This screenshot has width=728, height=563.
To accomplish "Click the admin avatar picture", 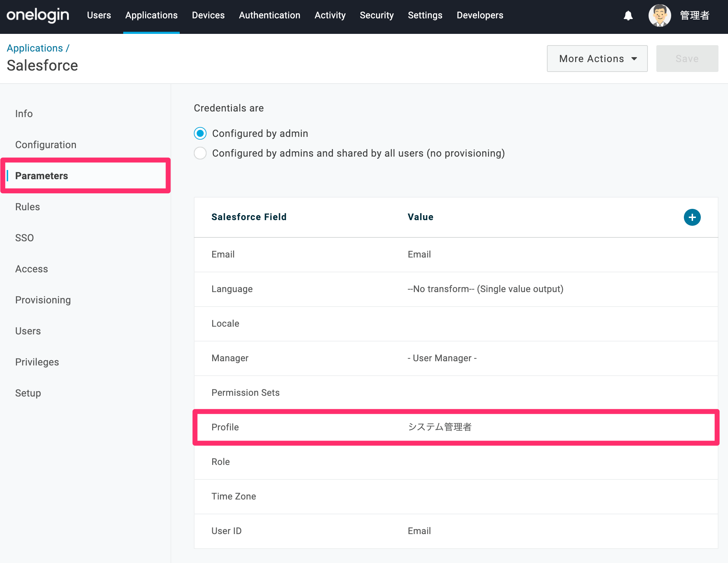I will click(x=660, y=16).
